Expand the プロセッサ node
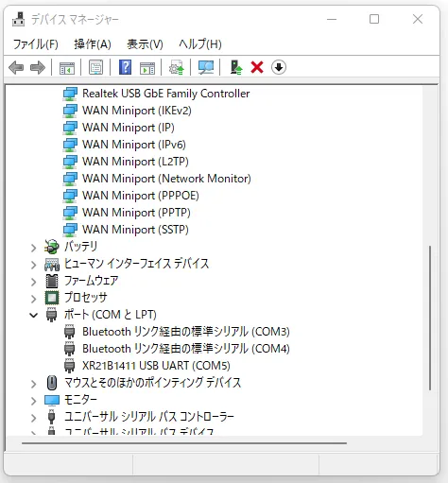The image size is (448, 483). pos(33,299)
